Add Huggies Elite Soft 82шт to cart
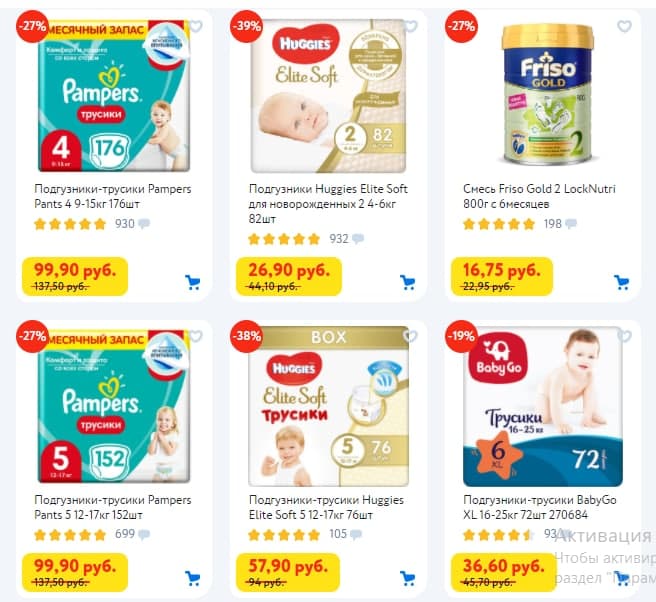Image resolution: width=656 pixels, height=602 pixels. [407, 282]
